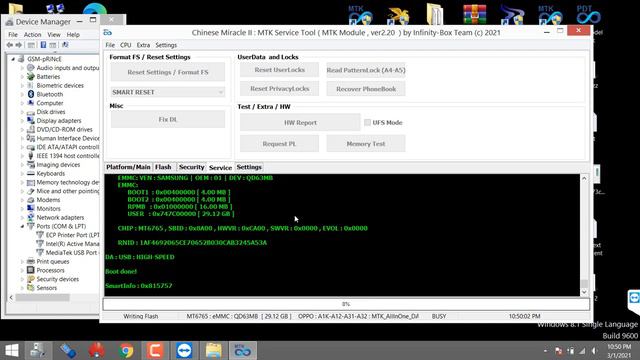This screenshot has height=360, width=640.
Task: Click Reset Settings / Format FS button
Action: [x=168, y=72]
